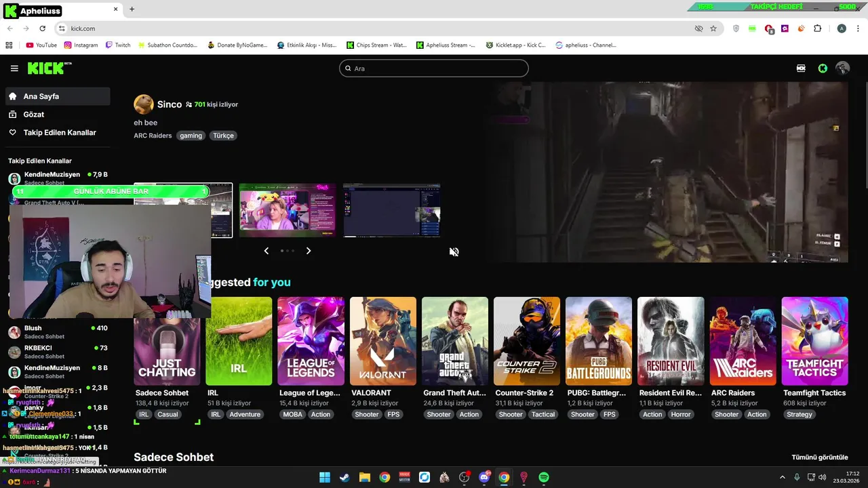Select the middle carousel stream thumbnail
Image resolution: width=868 pixels, height=488 pixels.
(x=288, y=210)
